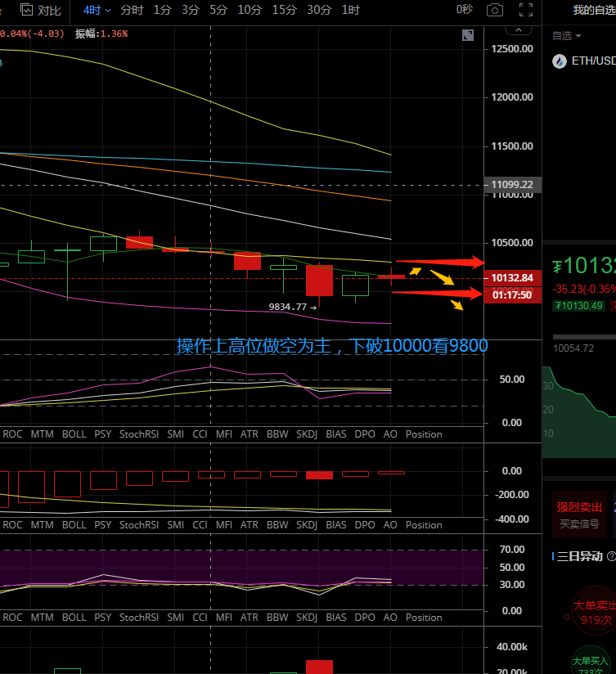
Task: Toggle the StochRSI indicator in the first row
Action: 138,434
